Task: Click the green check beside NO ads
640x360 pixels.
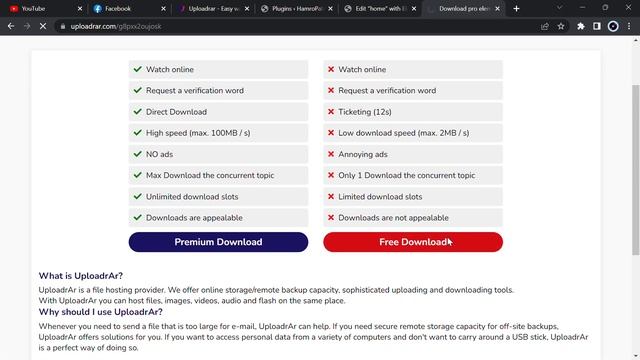Action: pos(138,154)
